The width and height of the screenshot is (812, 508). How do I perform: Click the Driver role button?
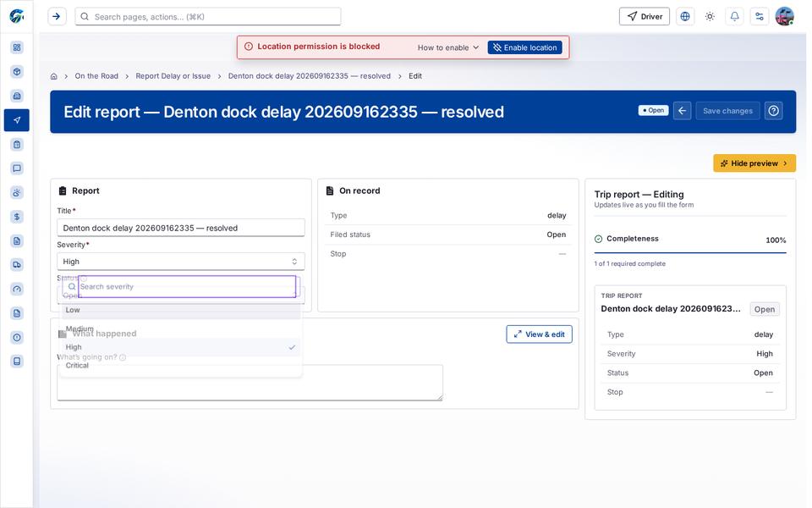click(x=645, y=17)
